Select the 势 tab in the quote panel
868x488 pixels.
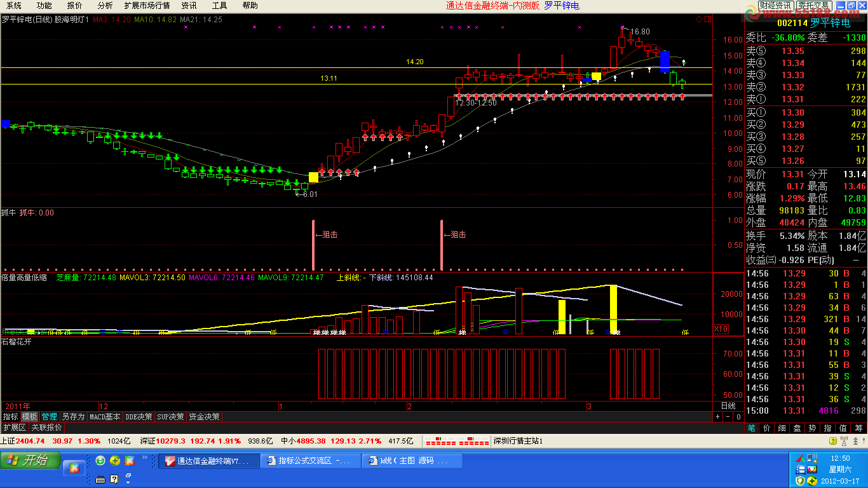(813, 428)
